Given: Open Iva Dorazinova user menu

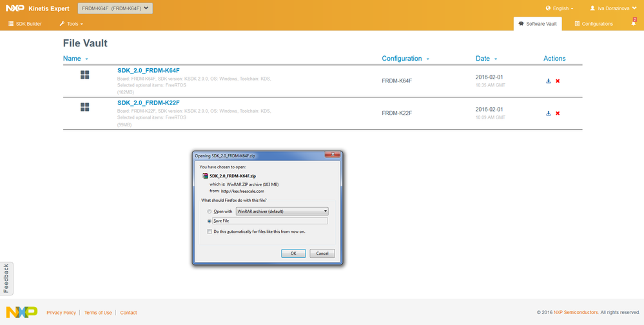Looking at the screenshot, I should point(613,8).
